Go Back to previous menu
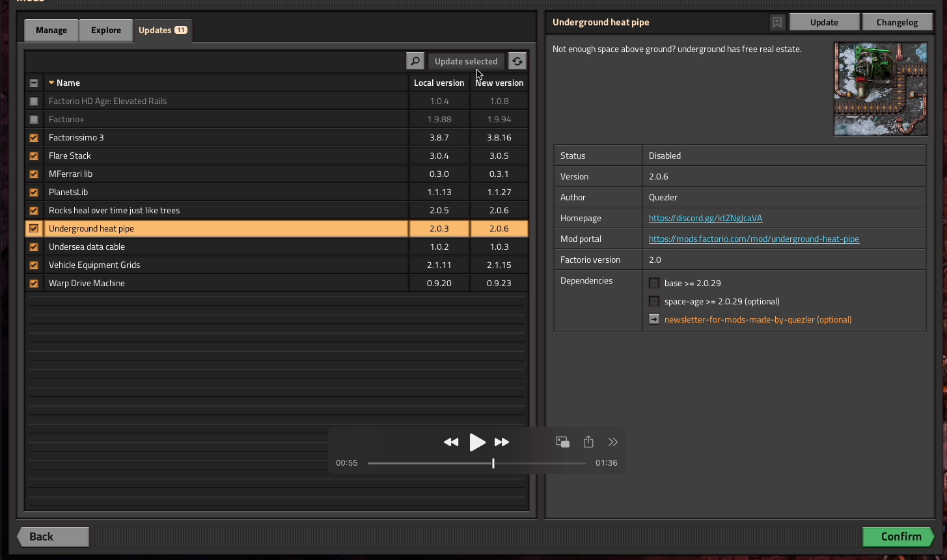947x560 pixels. click(x=53, y=537)
